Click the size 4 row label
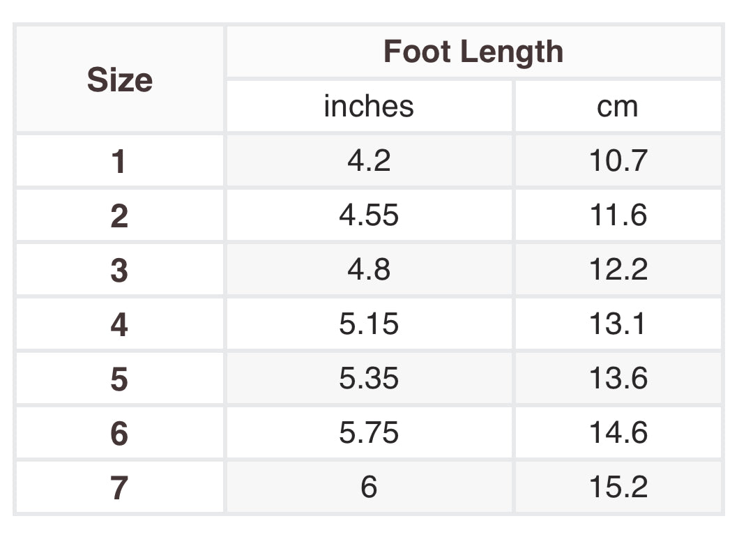Screen dimensions: 753x560 click(119, 324)
